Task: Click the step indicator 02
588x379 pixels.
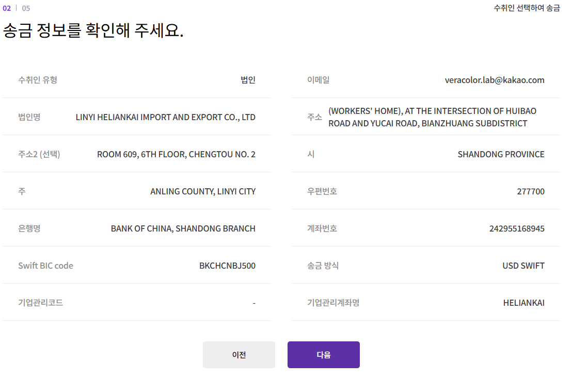Action: click(x=7, y=8)
